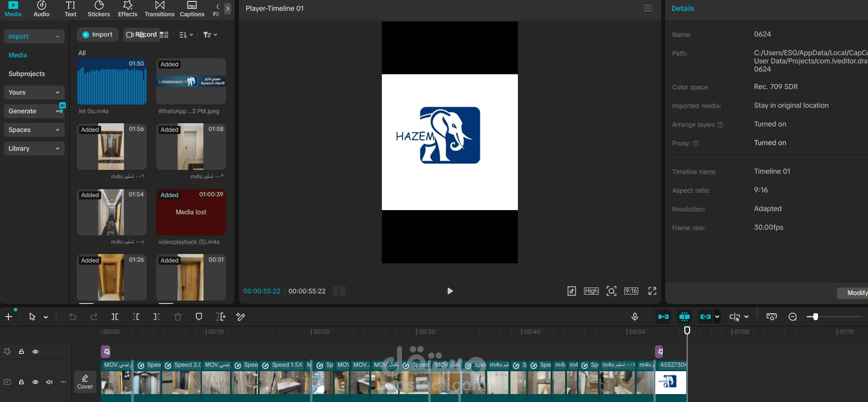
Task: Zoom out the timeline with the minus icon
Action: pos(793,317)
